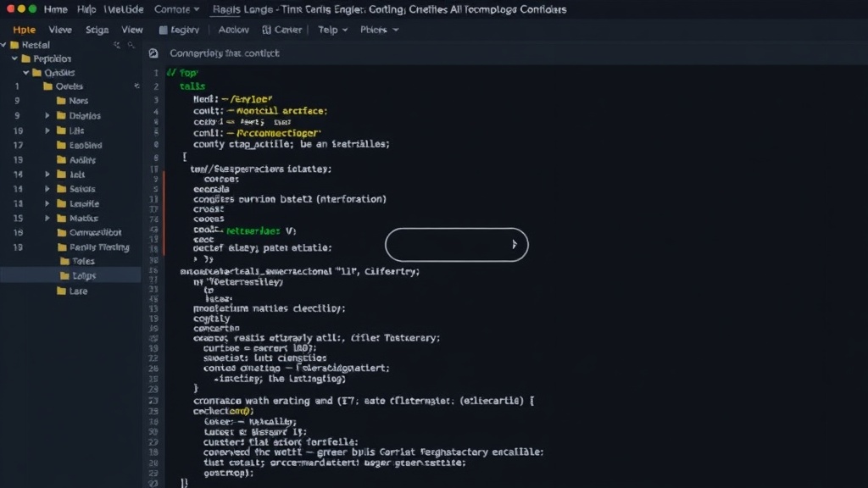
Task: Click the green close window button
Action: 32,8
